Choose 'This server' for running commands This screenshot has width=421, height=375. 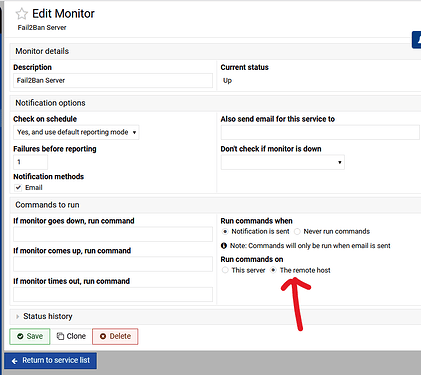coord(225,270)
